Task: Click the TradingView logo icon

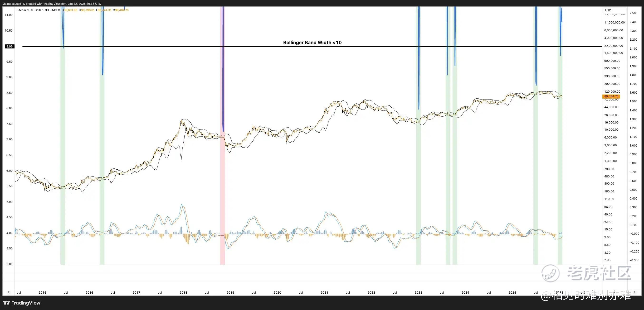Action: click(x=6, y=303)
